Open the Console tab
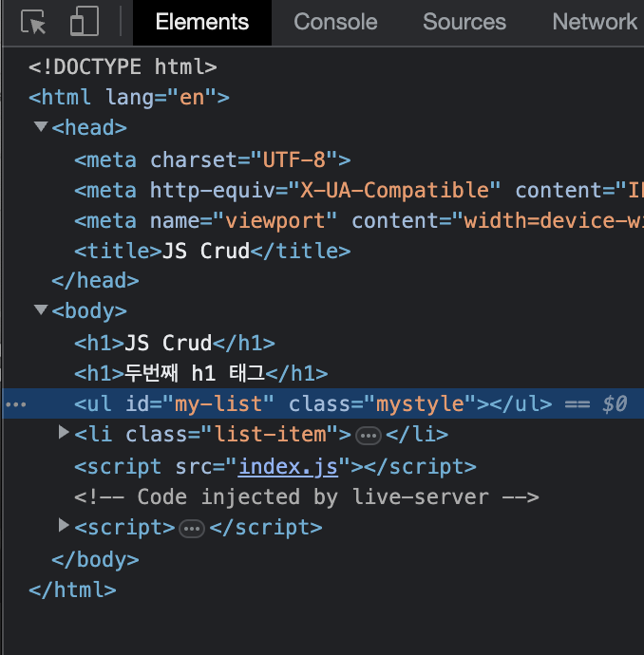The image size is (644, 655). 335,22
